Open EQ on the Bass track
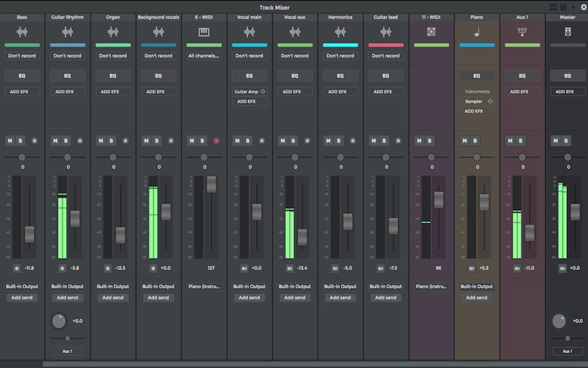 (22, 75)
